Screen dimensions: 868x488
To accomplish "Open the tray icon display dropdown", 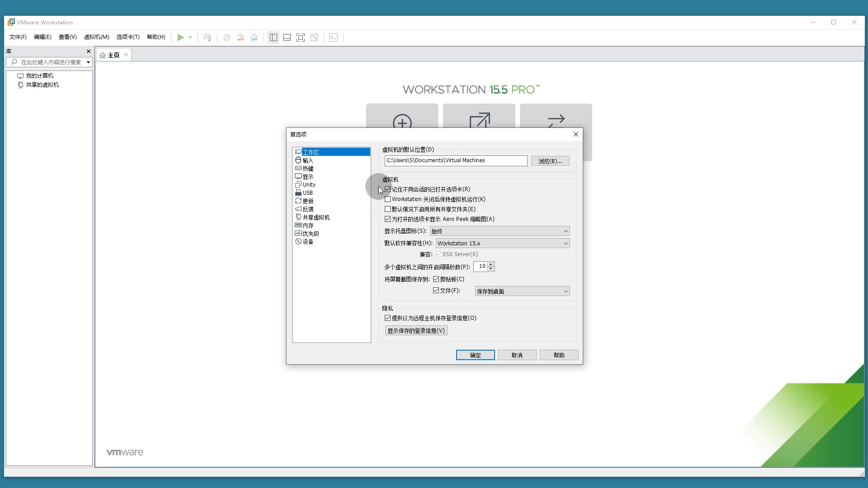I will [500, 231].
